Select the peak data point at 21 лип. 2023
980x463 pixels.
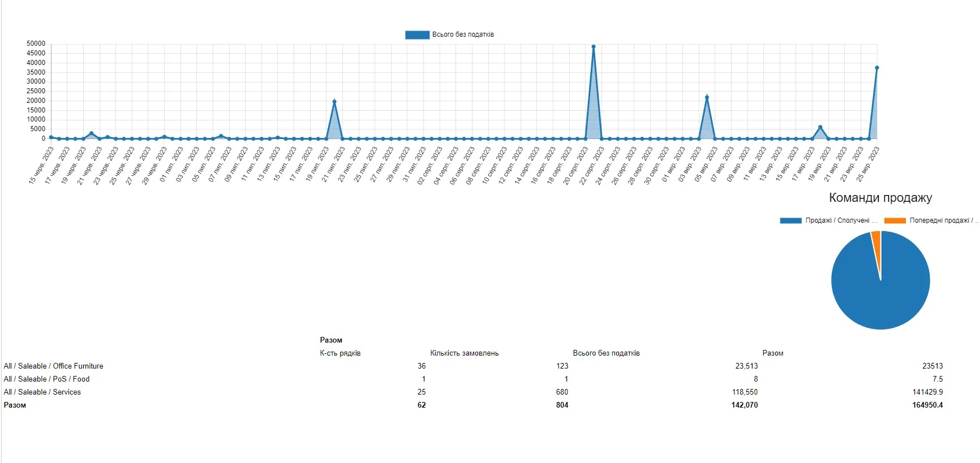click(334, 102)
